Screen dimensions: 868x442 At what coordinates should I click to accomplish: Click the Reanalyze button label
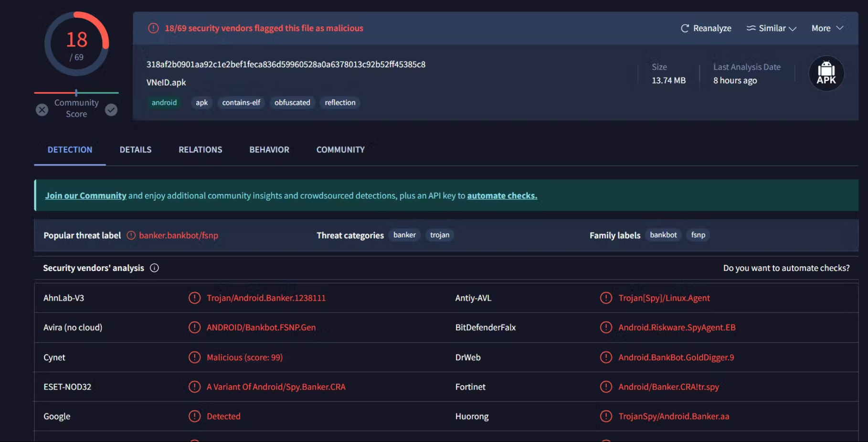[712, 28]
